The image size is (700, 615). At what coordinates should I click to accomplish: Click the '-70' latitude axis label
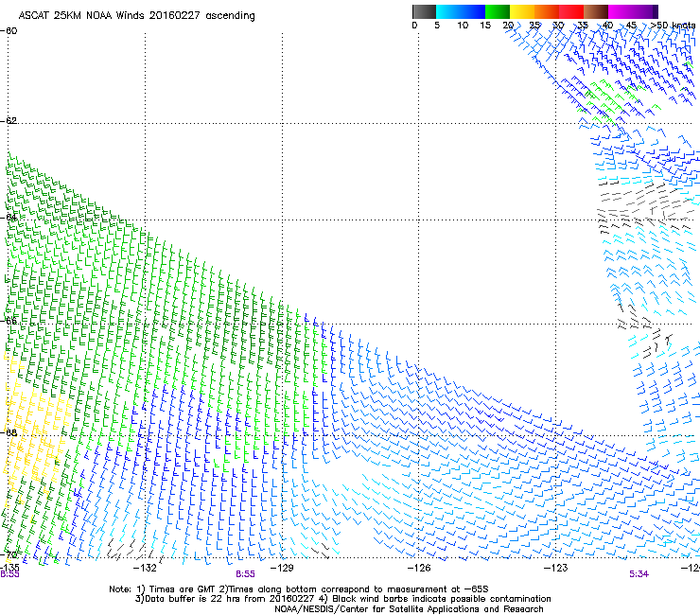pos(9,555)
